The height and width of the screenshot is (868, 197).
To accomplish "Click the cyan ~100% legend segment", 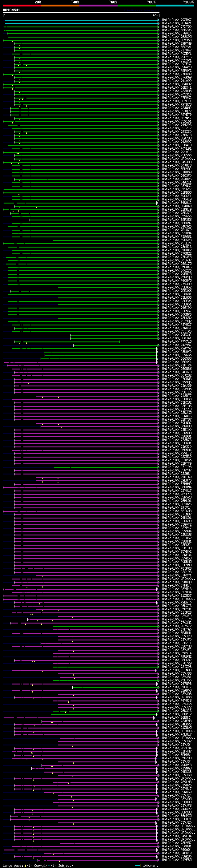I will [x=175, y=6].
